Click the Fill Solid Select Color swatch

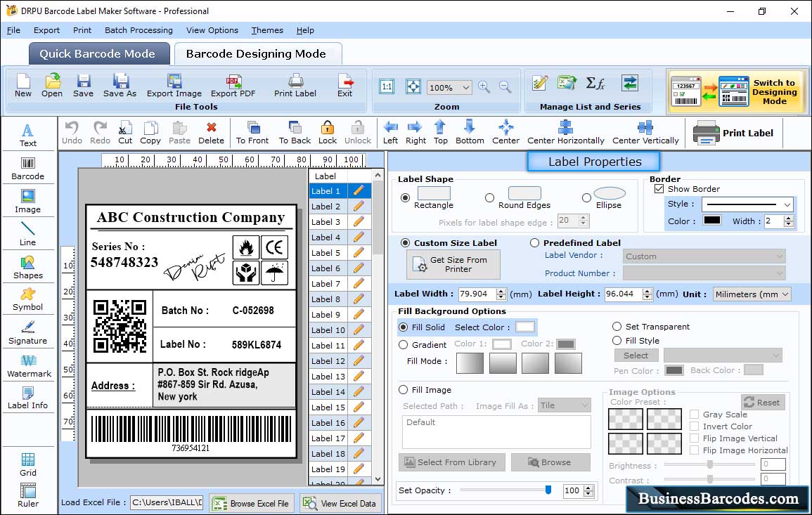(524, 327)
